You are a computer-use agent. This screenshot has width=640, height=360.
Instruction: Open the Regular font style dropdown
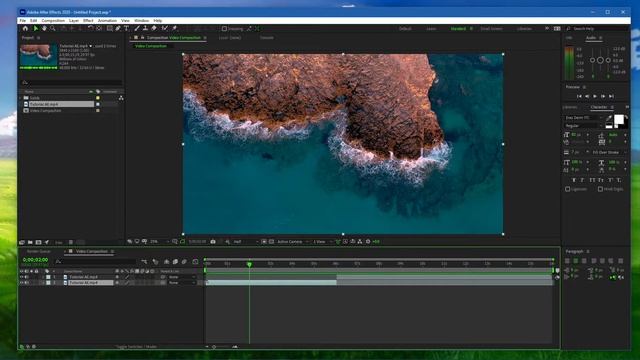coord(583,126)
